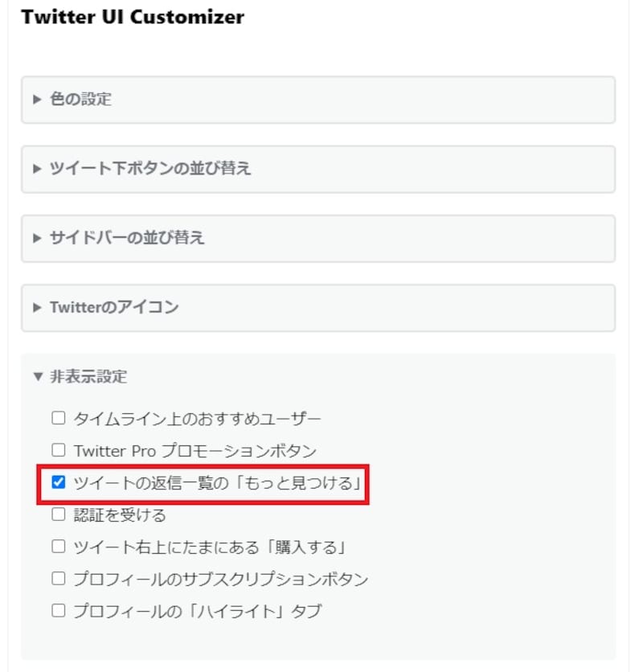The image size is (643, 672).
Task: Check ツイート右上にたまにある「購入する」
Action: click(57, 547)
